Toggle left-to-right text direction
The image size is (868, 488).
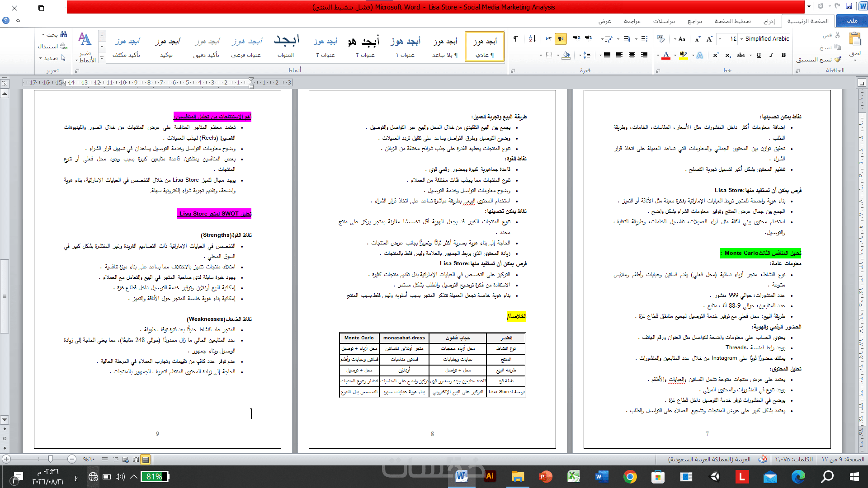click(548, 39)
